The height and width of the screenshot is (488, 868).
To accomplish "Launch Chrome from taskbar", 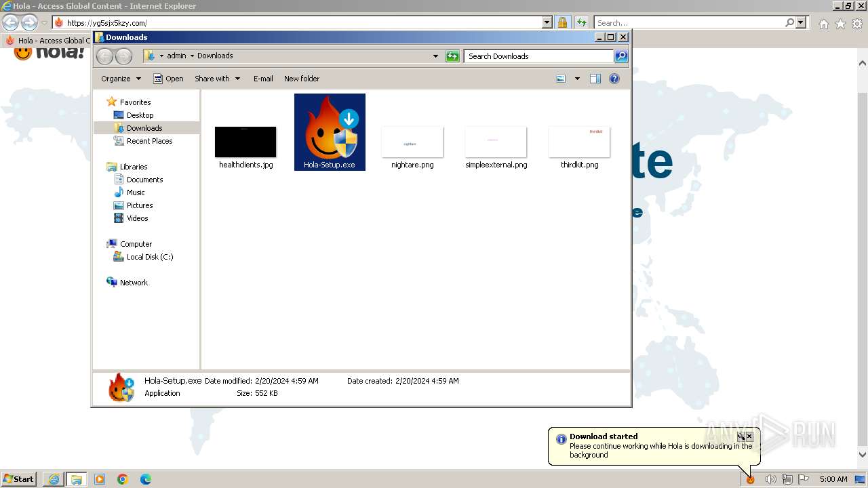I will 123,479.
